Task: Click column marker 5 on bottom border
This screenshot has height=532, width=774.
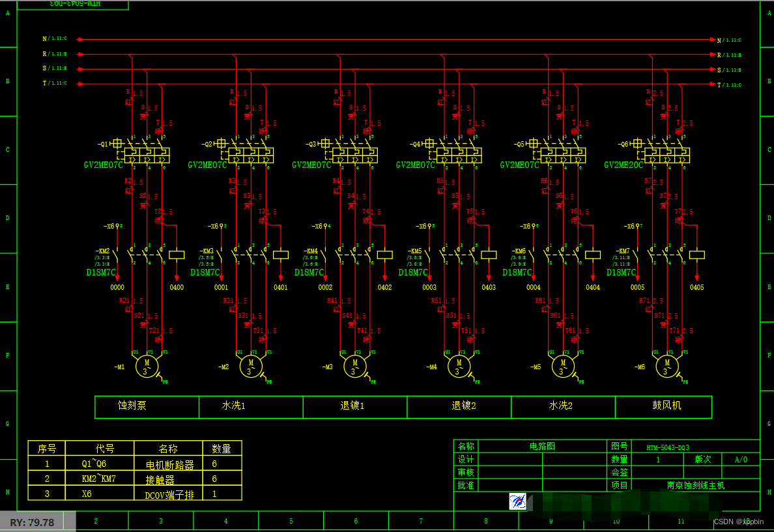Action: tap(291, 521)
